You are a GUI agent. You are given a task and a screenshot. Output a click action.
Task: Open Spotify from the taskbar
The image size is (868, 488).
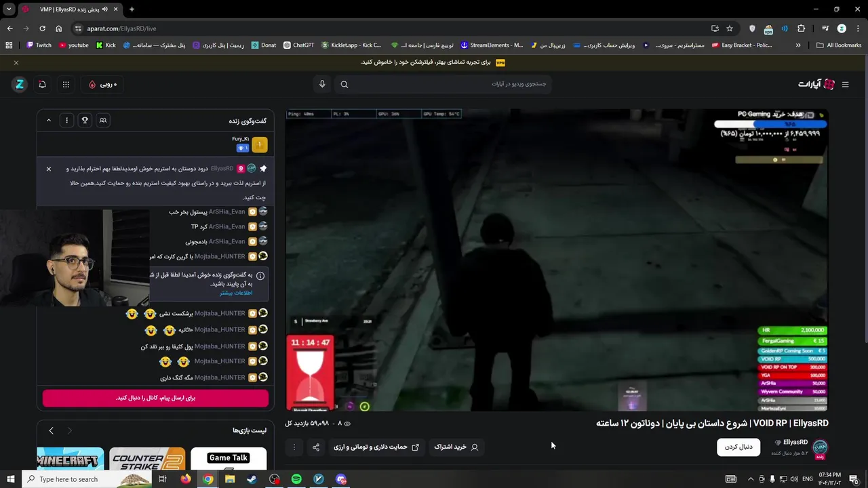click(x=296, y=479)
